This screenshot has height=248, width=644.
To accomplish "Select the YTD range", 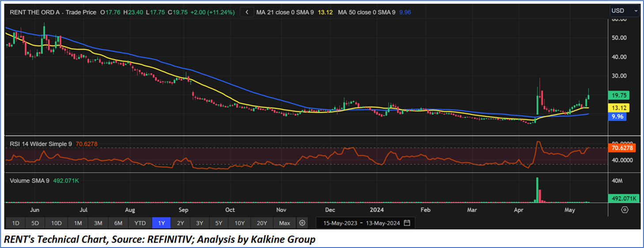I will (140, 223).
